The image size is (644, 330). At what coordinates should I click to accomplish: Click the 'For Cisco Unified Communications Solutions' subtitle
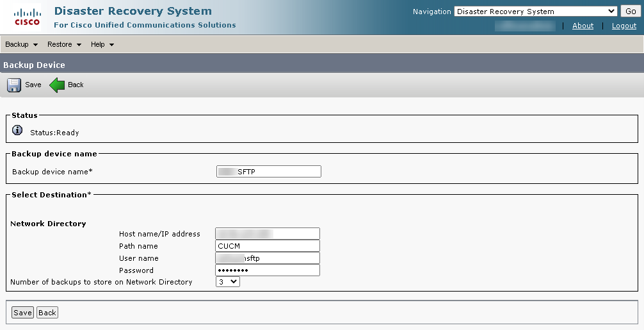pyautogui.click(x=145, y=25)
